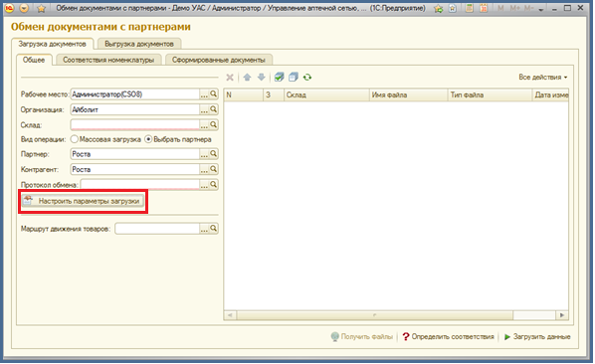Open selection list for Склад field

(204, 124)
